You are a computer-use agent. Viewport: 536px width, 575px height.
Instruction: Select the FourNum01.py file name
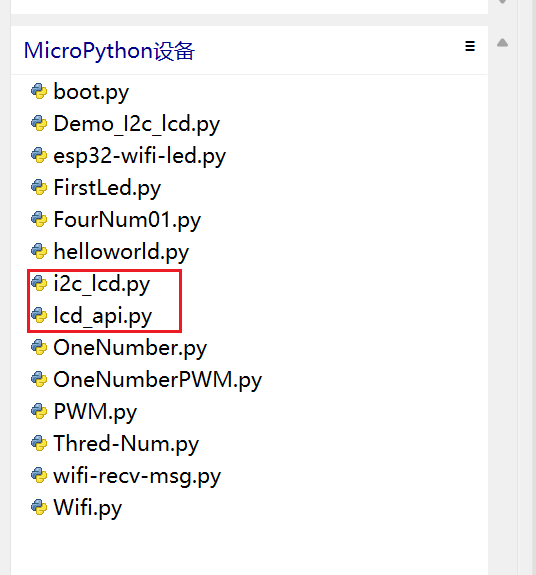click(127, 220)
